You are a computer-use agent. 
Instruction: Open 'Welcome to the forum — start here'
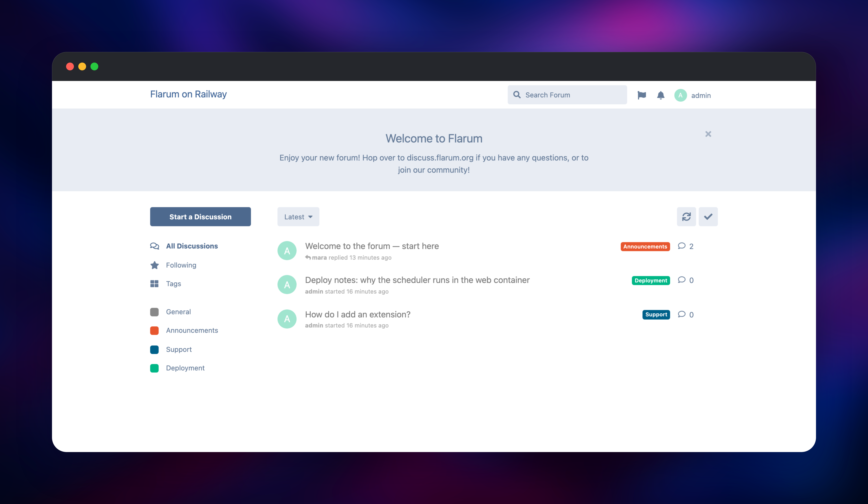click(372, 246)
